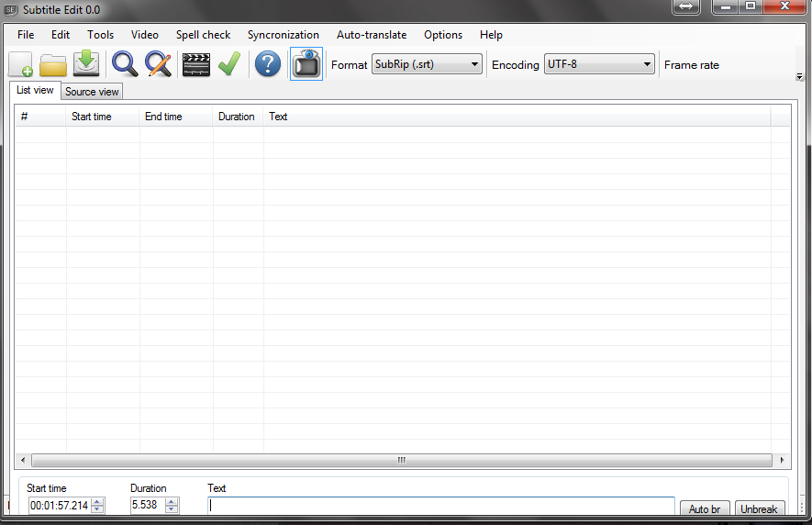
Task: Open the Options menu
Action: (443, 35)
